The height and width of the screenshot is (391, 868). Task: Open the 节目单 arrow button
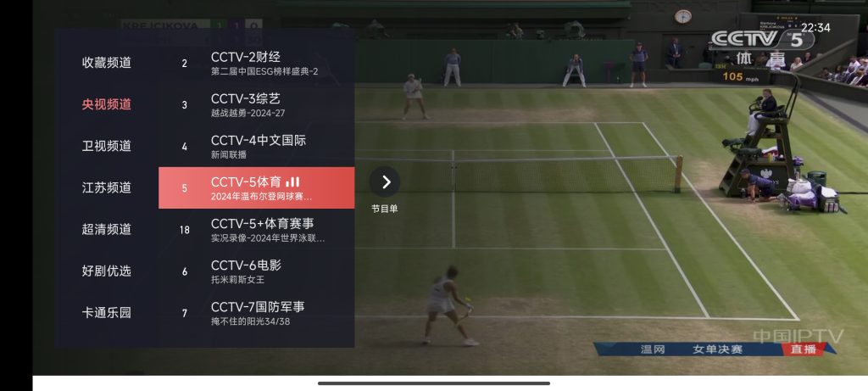tap(385, 182)
